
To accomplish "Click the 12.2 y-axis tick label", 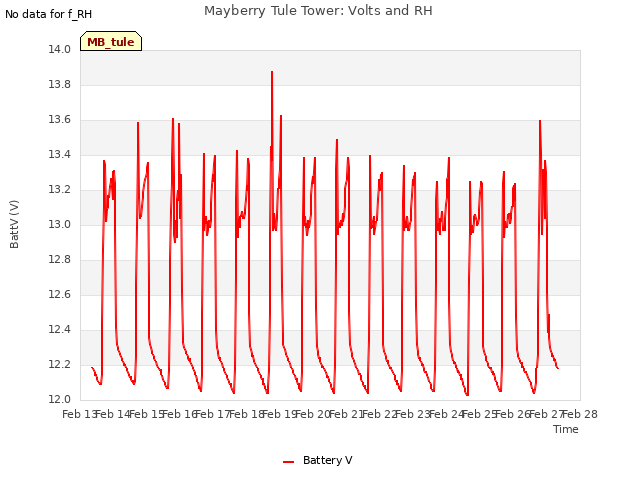I will click(x=60, y=364).
